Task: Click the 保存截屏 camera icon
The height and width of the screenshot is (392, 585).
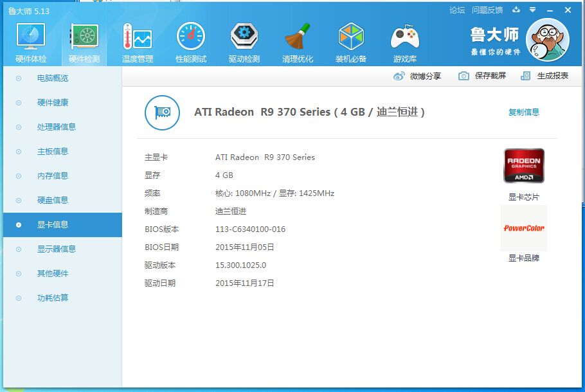Action: point(464,76)
